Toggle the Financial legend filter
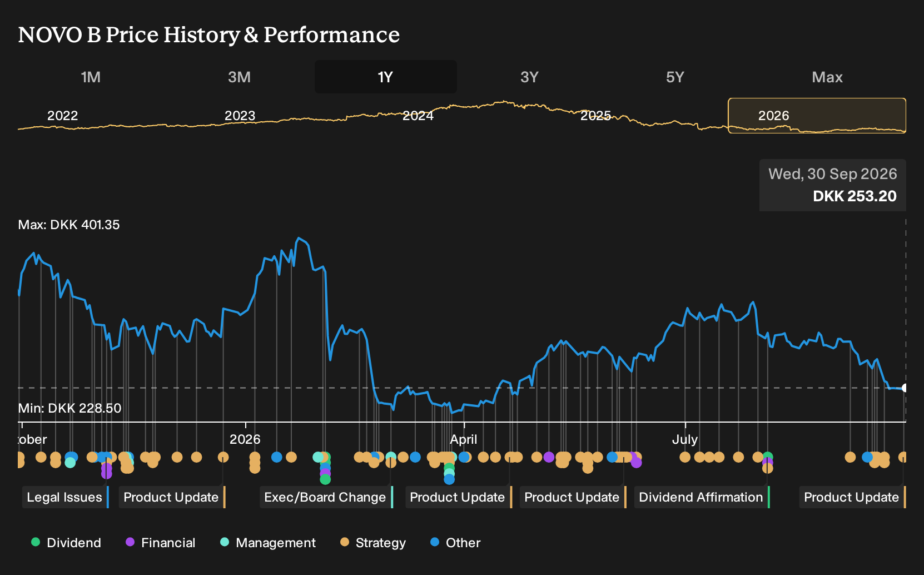 coord(161,543)
